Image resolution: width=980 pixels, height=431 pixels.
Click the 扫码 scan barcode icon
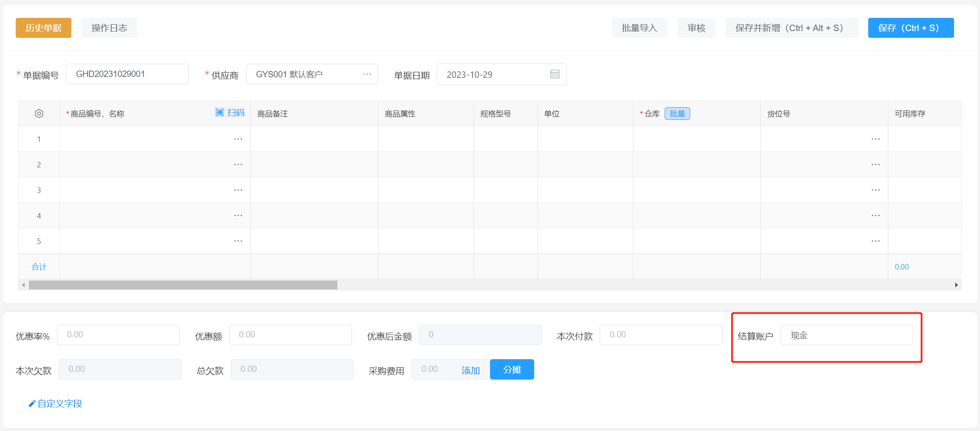219,112
